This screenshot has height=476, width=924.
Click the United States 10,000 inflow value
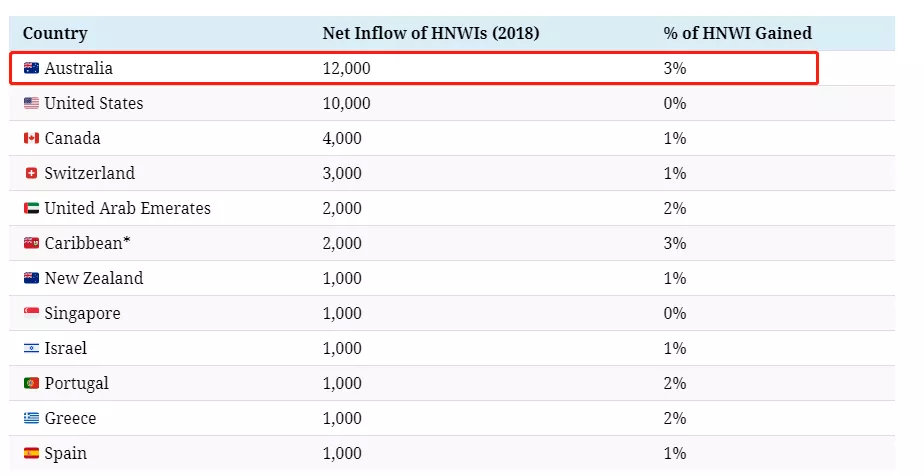pos(346,103)
